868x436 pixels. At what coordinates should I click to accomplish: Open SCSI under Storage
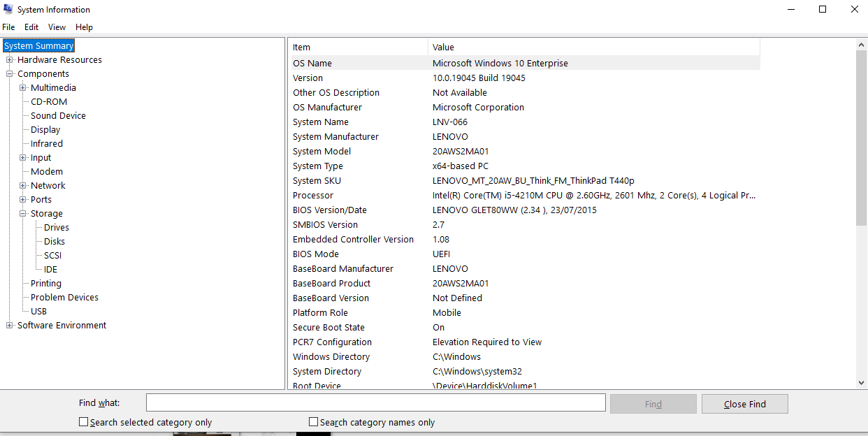pyautogui.click(x=52, y=256)
